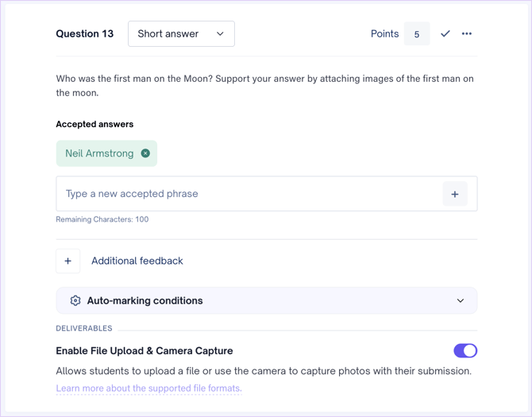Remove the Neil Armstrong accepted answer
The height and width of the screenshot is (417, 532).
pos(145,153)
